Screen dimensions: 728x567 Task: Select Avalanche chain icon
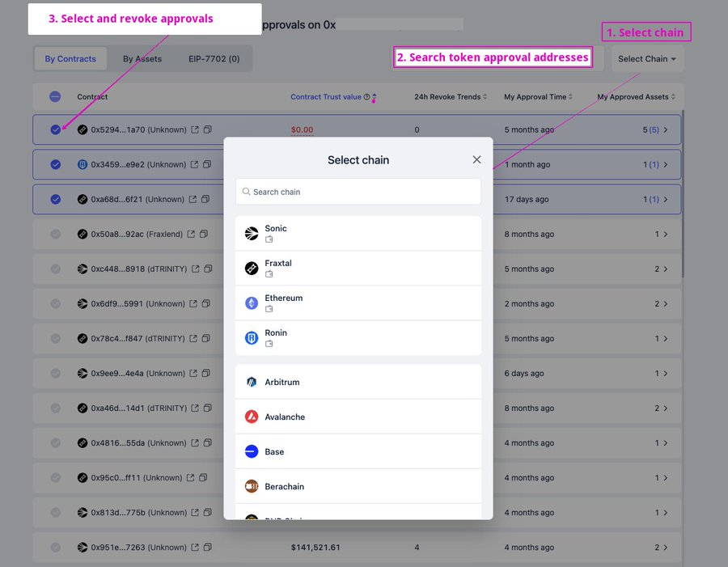[x=252, y=417]
